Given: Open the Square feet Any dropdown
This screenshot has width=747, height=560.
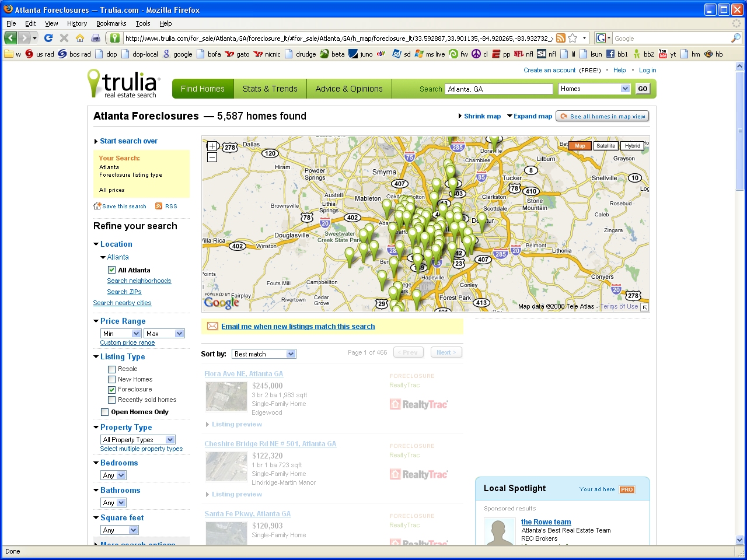Looking at the screenshot, I should coord(120,530).
